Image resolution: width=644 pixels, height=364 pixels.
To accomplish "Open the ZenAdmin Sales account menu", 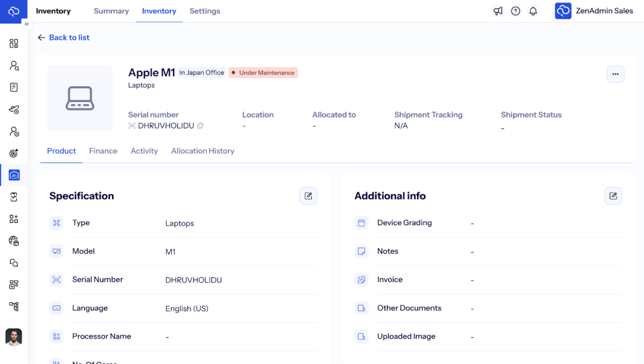I will click(x=594, y=11).
